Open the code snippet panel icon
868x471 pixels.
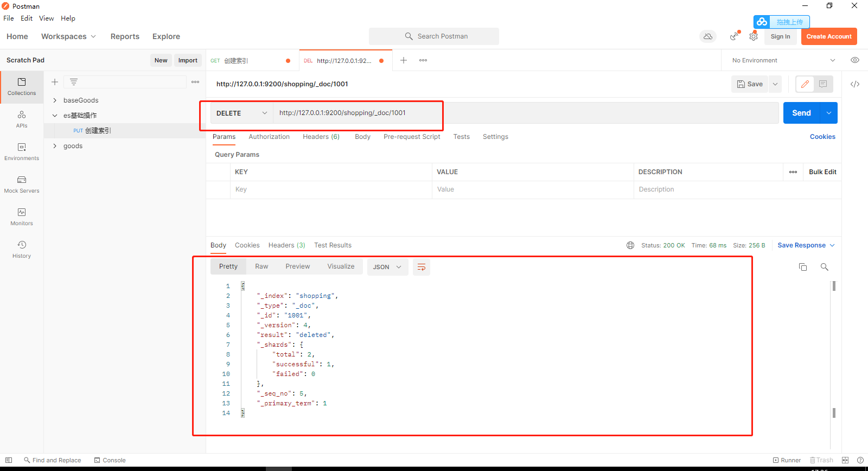tap(855, 84)
